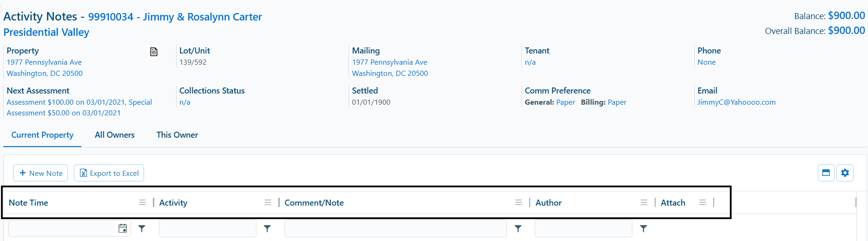Open the JimmyC@Yahoooo.com email link
The width and height of the screenshot is (868, 241).
point(736,102)
